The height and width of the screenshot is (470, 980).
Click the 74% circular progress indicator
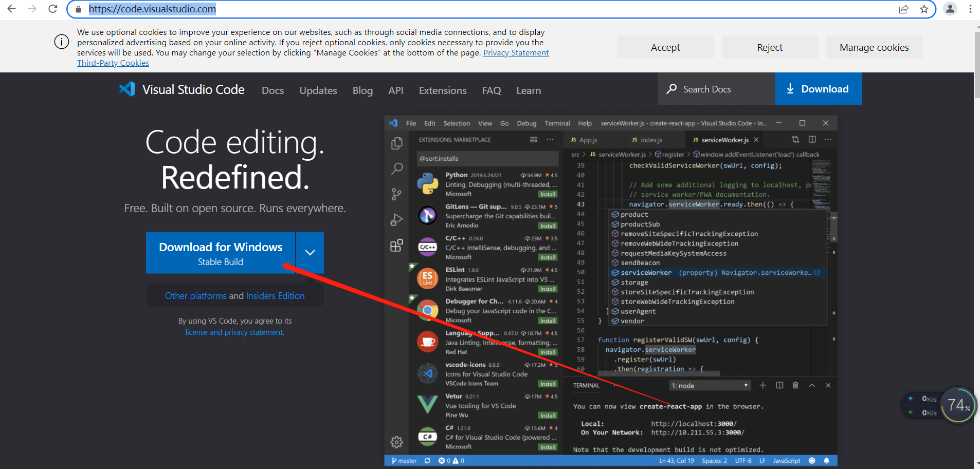(957, 405)
